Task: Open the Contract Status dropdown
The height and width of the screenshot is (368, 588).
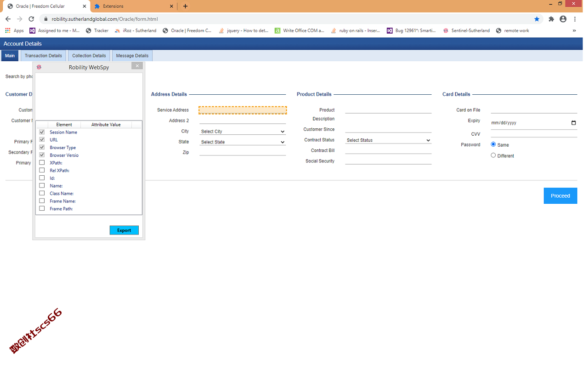Action: click(x=388, y=140)
